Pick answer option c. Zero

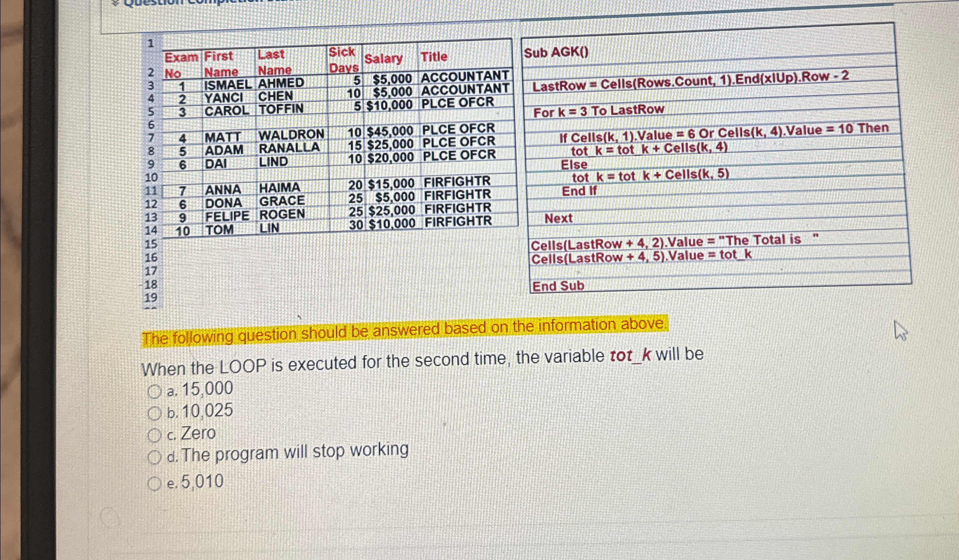click(154, 435)
